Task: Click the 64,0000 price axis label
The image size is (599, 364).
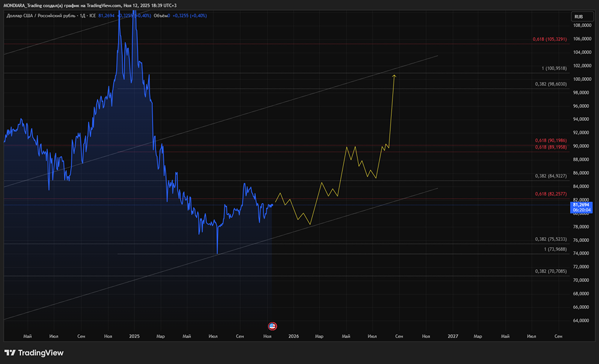Action: tap(582, 320)
